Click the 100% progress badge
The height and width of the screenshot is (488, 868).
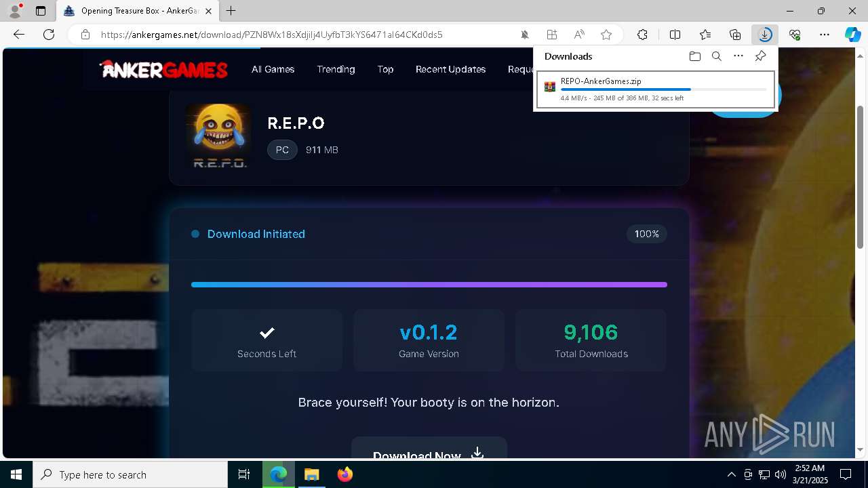(647, 234)
